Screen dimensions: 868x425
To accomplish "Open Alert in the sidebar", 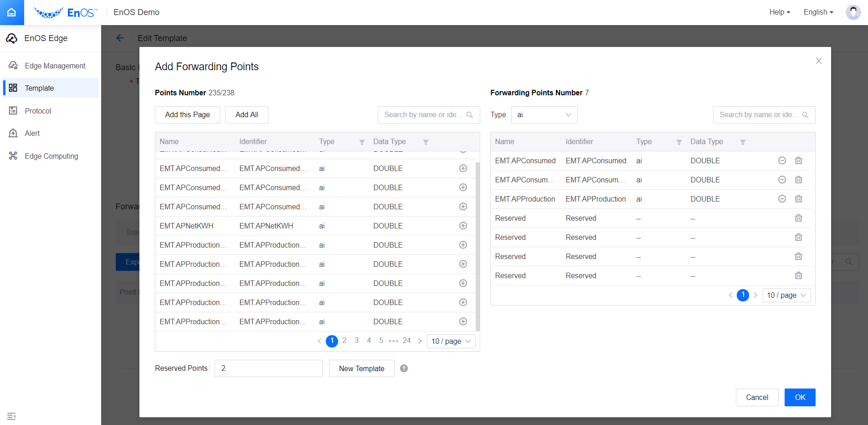I will (50, 133).
